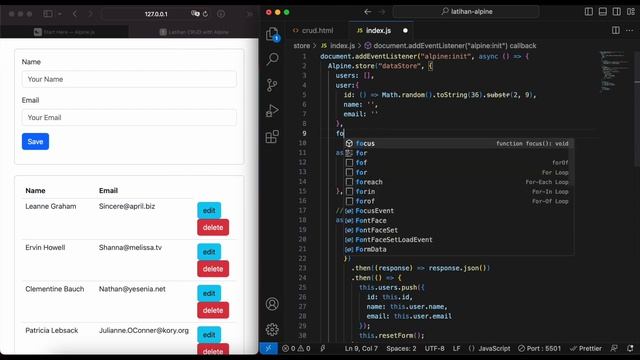Toggle the primary sidebar layout icon

[589, 12]
